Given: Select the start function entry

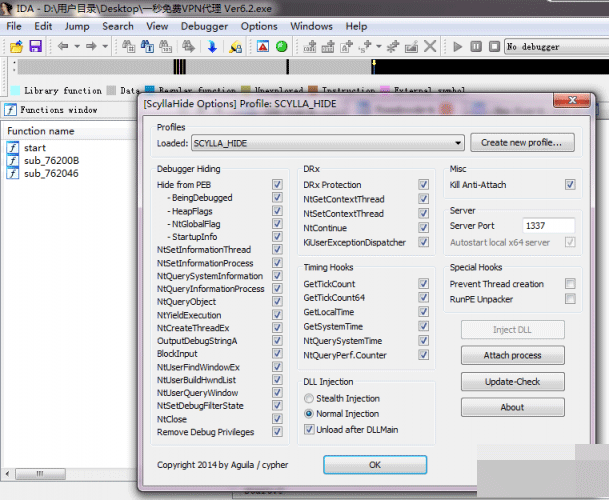Looking at the screenshot, I should (35, 148).
